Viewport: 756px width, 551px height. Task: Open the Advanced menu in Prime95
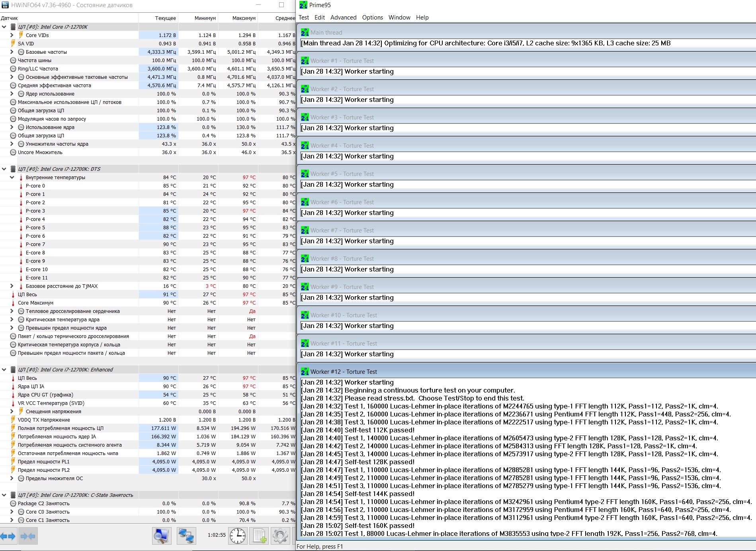click(344, 18)
